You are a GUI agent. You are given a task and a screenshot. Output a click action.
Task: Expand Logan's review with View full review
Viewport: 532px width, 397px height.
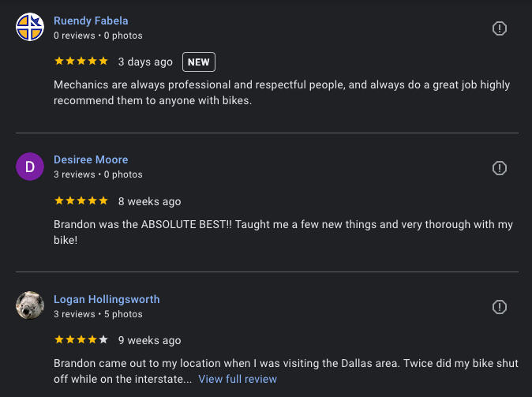click(238, 379)
